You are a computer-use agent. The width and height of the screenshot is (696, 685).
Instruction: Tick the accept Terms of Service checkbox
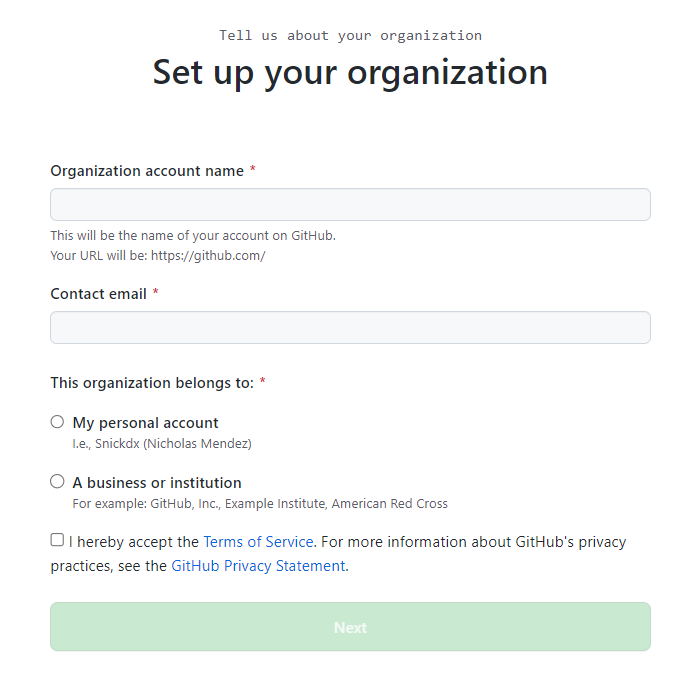click(x=57, y=540)
